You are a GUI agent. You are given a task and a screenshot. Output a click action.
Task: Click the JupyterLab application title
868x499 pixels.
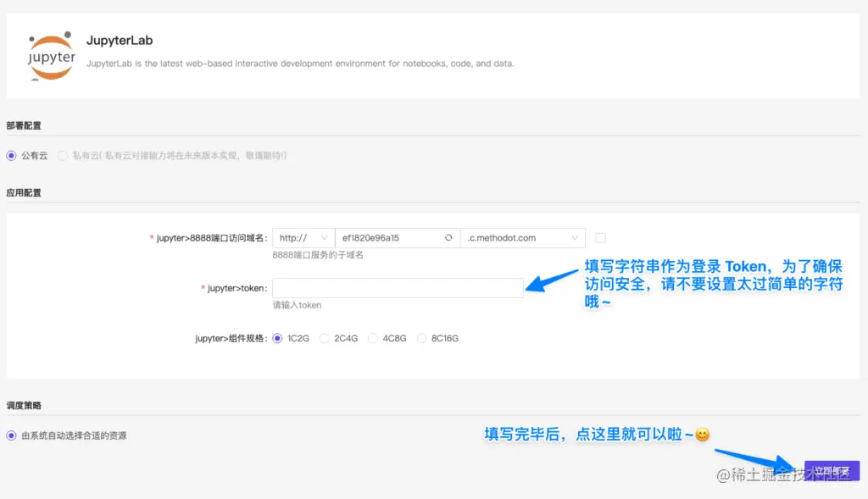120,40
